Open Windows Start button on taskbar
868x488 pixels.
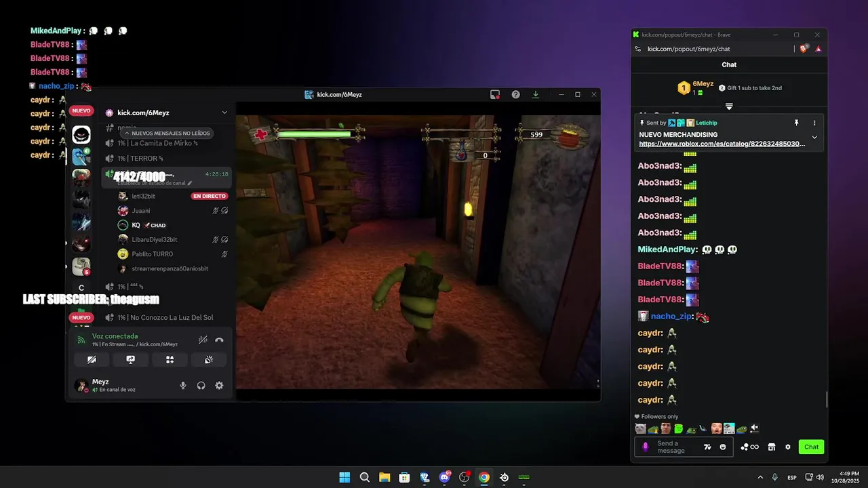(x=344, y=477)
